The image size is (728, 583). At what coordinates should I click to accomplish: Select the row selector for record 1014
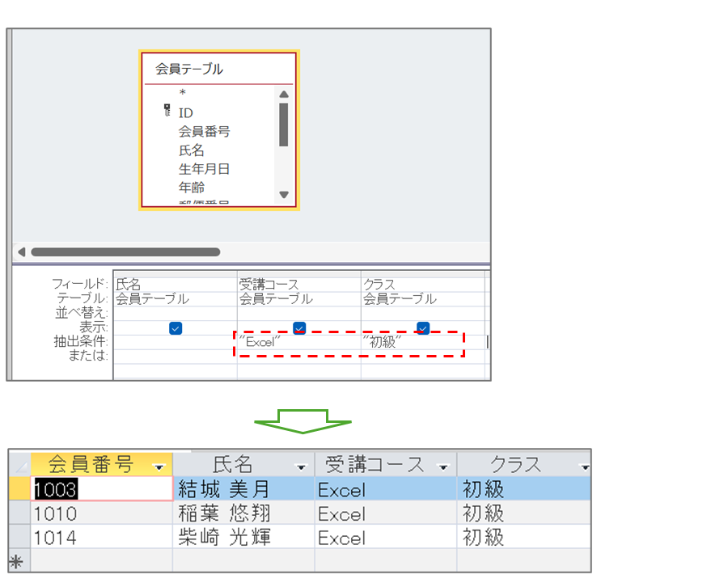click(x=19, y=537)
